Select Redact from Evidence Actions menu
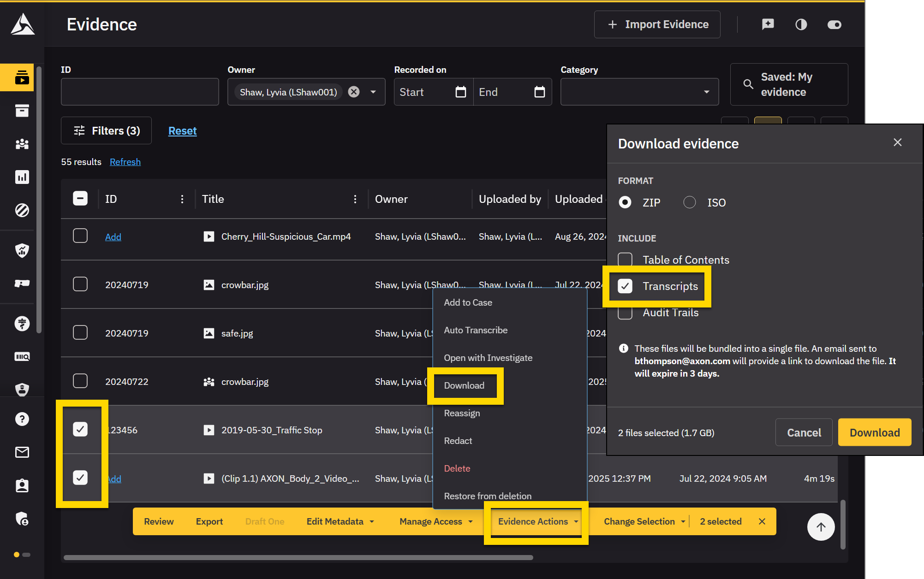 458,441
